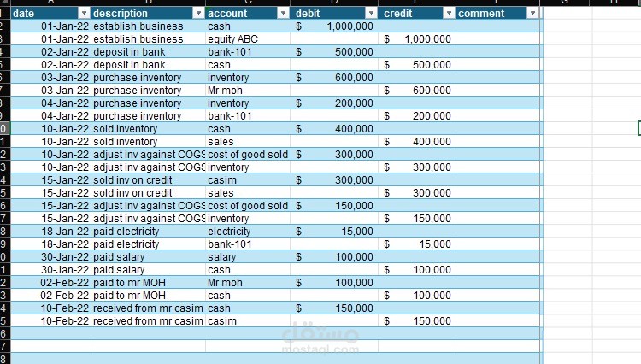Click the 'establish business' description with equity ABC
This screenshot has height=364, width=641.
pos(148,38)
